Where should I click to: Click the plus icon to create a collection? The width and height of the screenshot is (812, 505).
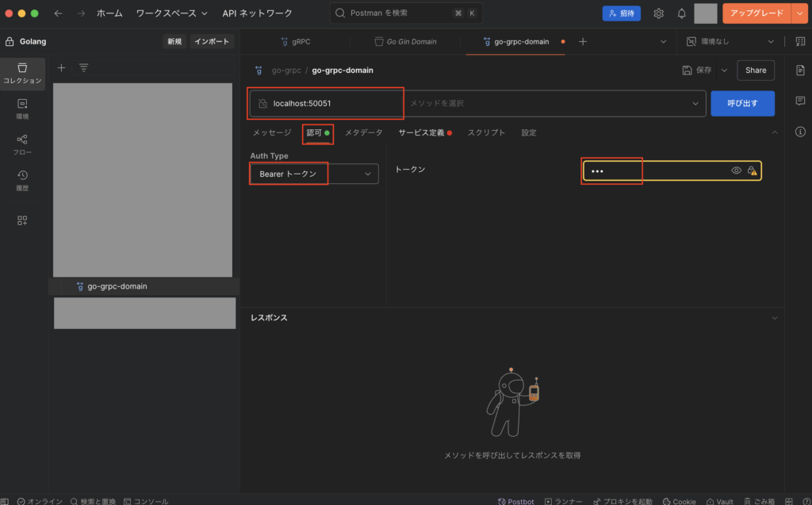61,68
